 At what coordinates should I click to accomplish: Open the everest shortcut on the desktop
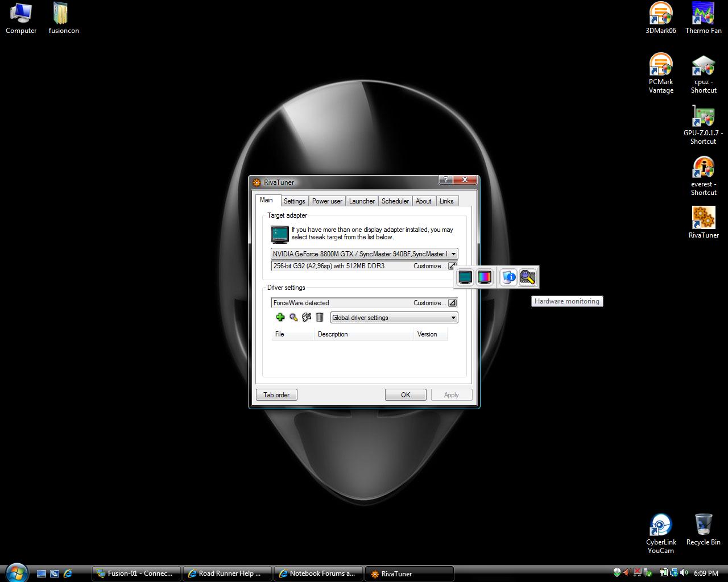pos(704,176)
